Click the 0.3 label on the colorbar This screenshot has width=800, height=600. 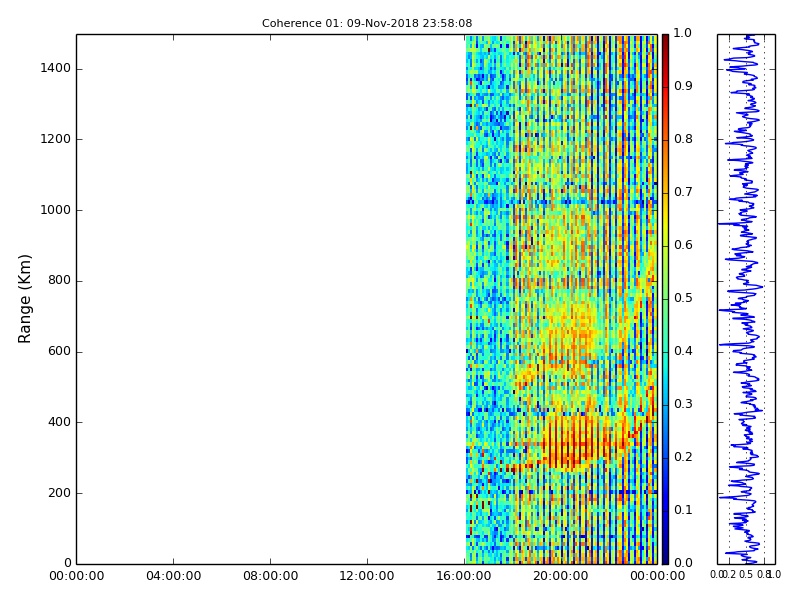click(683, 404)
